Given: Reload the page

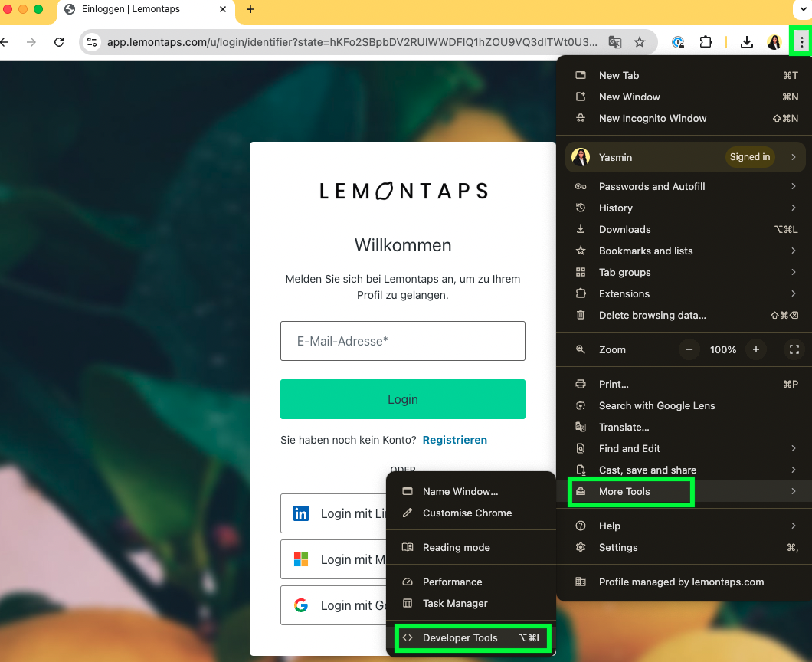Looking at the screenshot, I should [59, 42].
